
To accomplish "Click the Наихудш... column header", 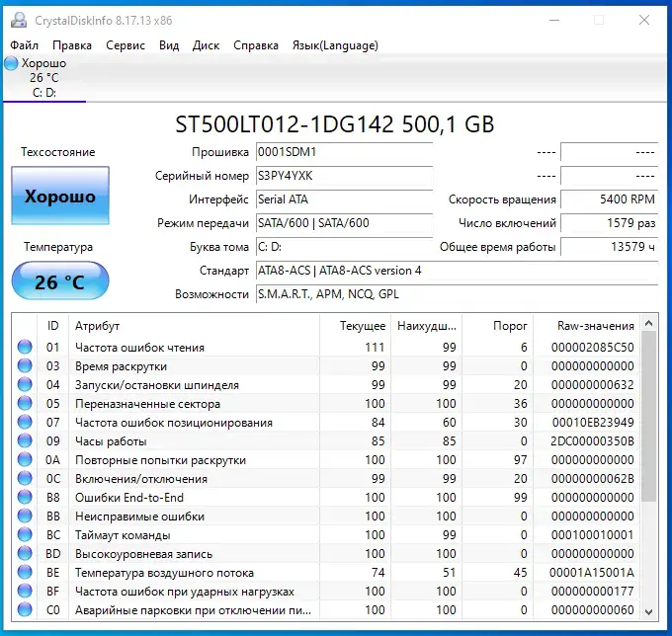I will pos(426,326).
